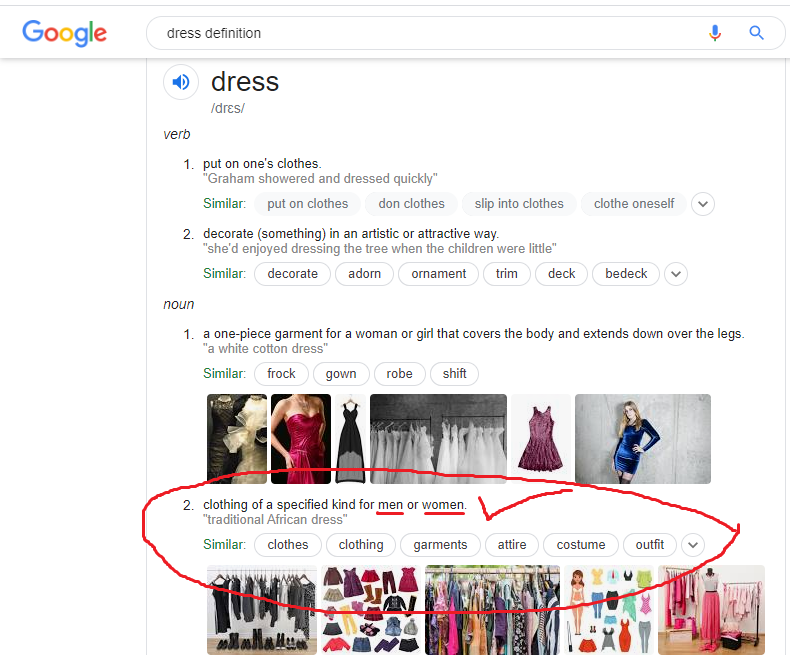Open the 'decorate' synonym
This screenshot has height=655, width=790.
point(293,274)
